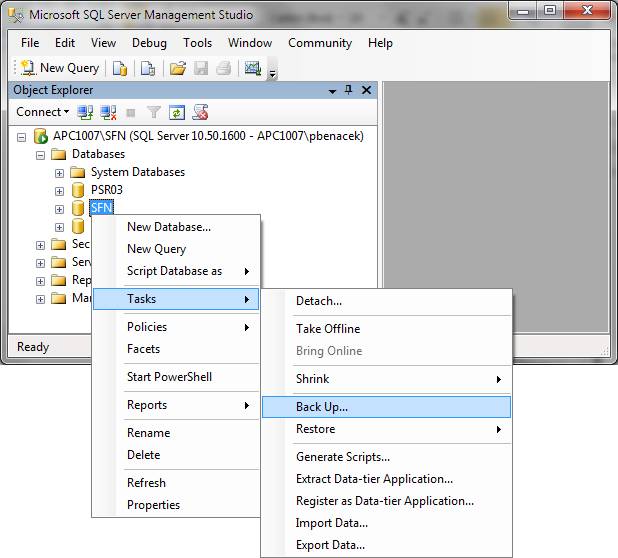
Task: Select the Databases folder icon
Action: 58,154
